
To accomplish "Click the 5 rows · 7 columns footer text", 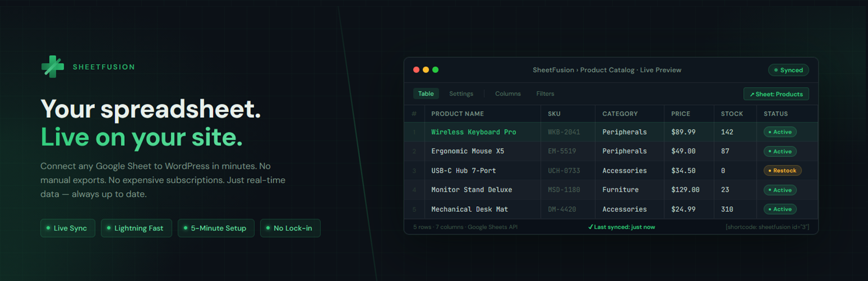I will coord(465,227).
